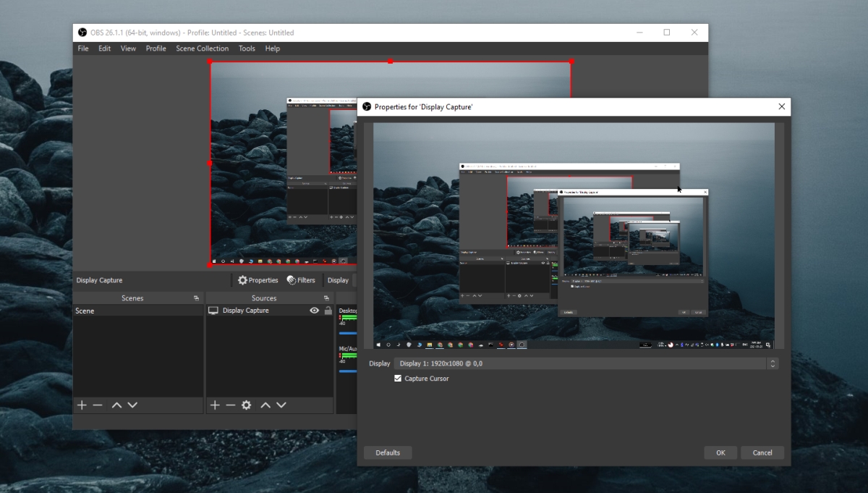Open source properties via the gear icon
This screenshot has width=868, height=493.
click(x=247, y=405)
